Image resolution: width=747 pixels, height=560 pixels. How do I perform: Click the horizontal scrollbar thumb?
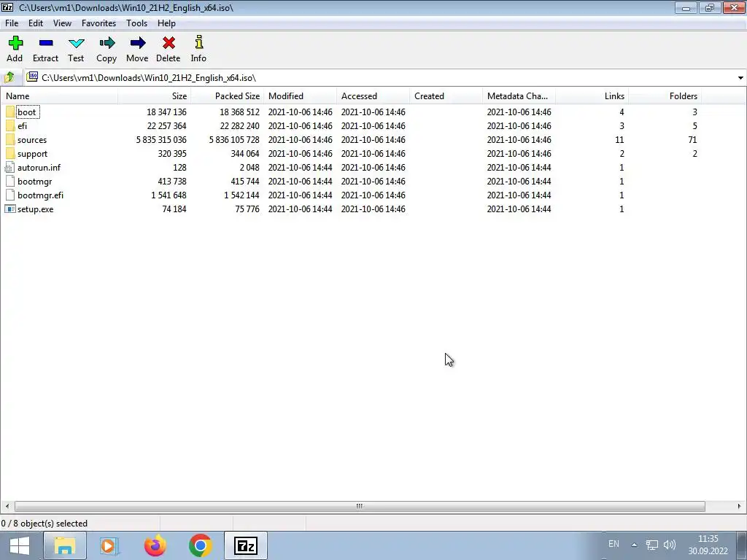point(360,506)
